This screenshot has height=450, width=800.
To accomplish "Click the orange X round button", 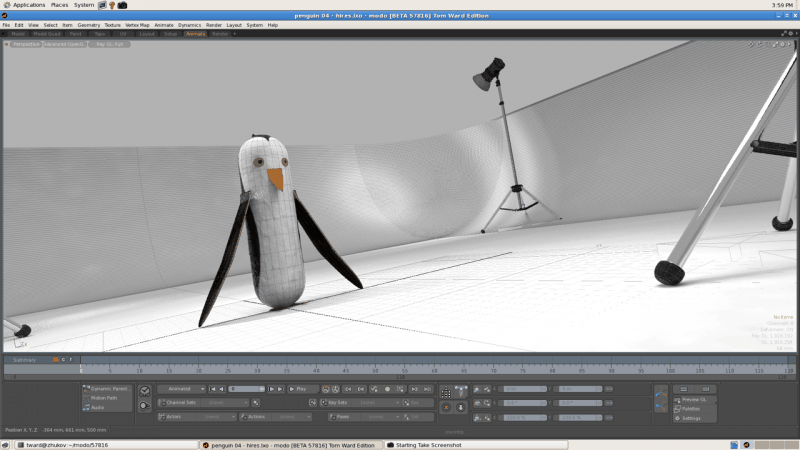I will [446, 407].
